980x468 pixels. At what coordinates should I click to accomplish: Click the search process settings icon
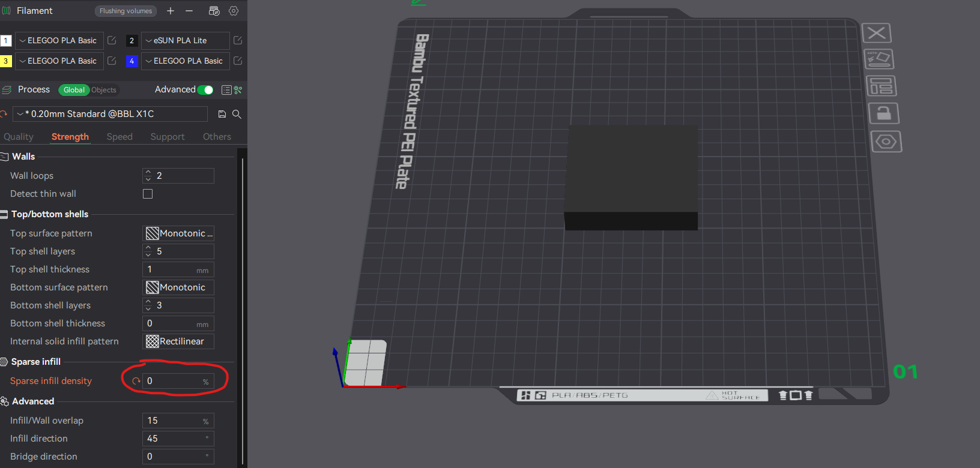[237, 114]
